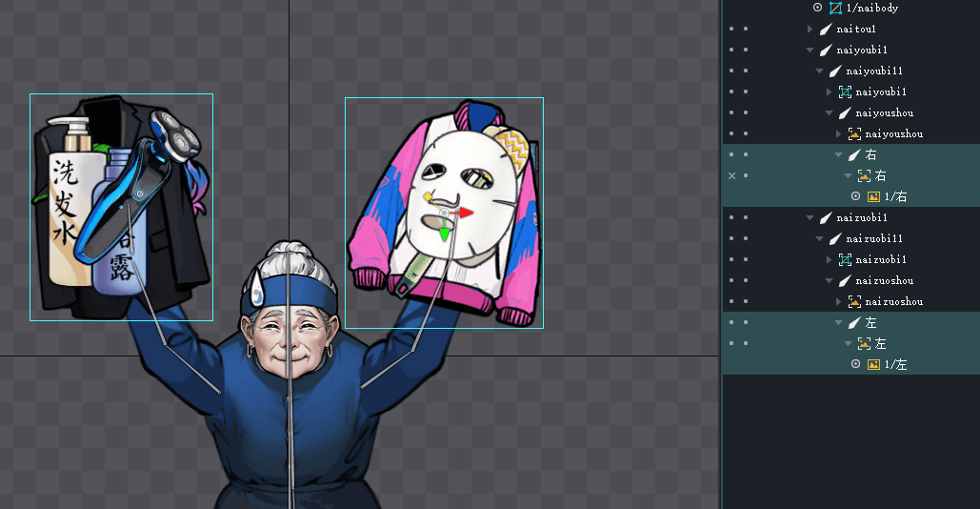Collapse the naiyoubi11 bone node
Screen dimensions: 980x509
[x=819, y=71]
